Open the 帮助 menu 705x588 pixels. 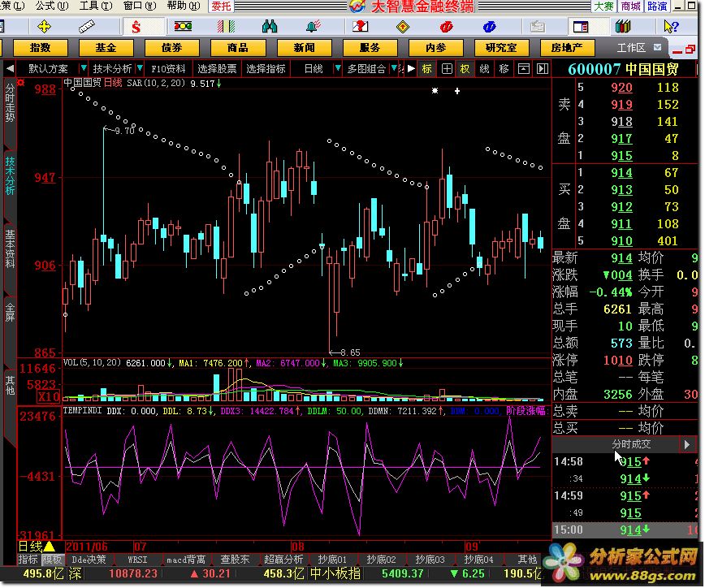[184, 6]
